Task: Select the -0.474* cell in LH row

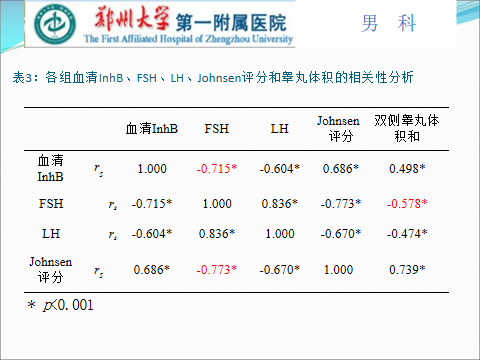Action: pyautogui.click(x=407, y=234)
